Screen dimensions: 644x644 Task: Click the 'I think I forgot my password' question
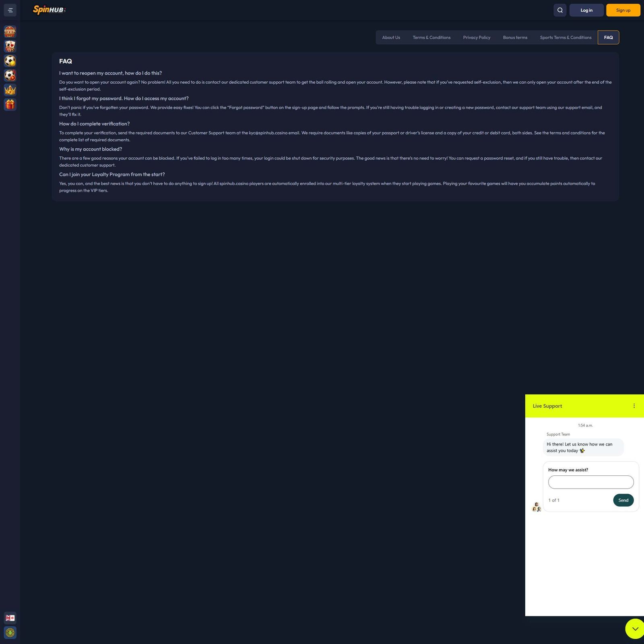point(124,98)
